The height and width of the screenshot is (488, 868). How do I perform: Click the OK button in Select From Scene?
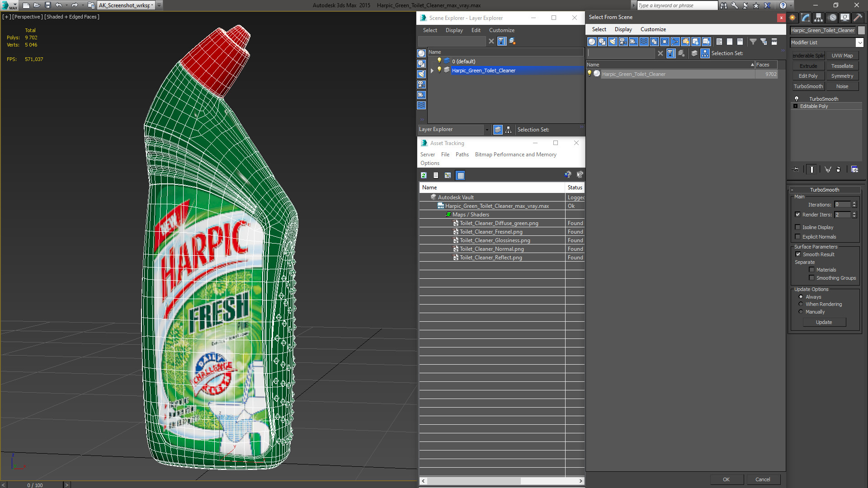pos(726,479)
